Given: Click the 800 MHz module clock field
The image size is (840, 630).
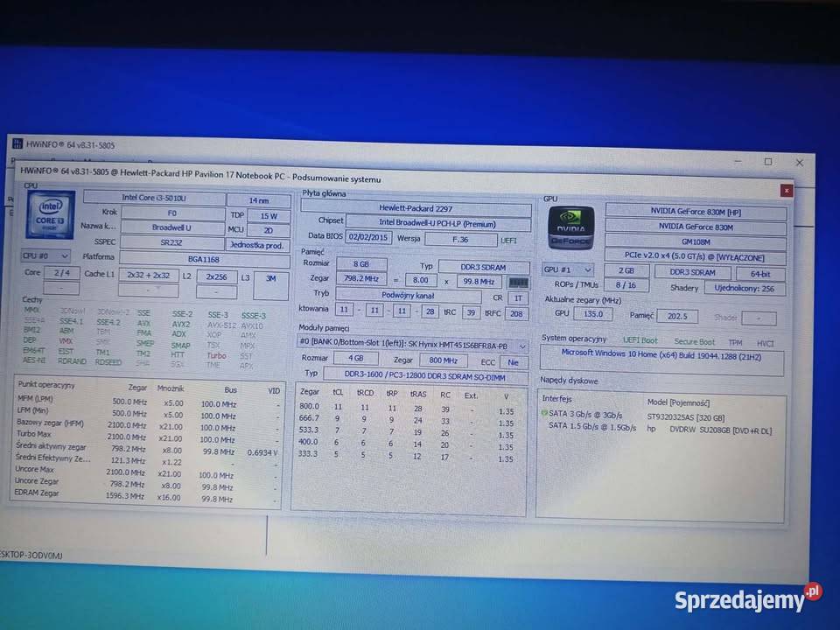Looking at the screenshot, I should [443, 360].
